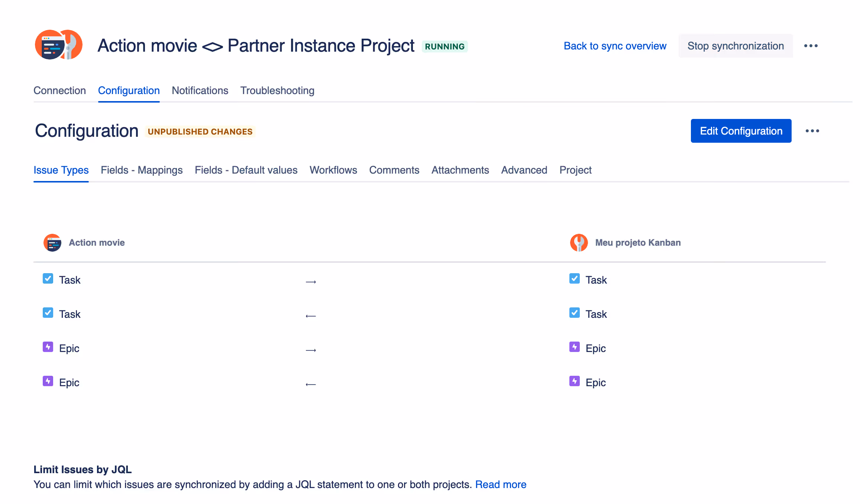Click the left arrow in second Task row
The height and width of the screenshot is (504, 860).
coord(311,316)
